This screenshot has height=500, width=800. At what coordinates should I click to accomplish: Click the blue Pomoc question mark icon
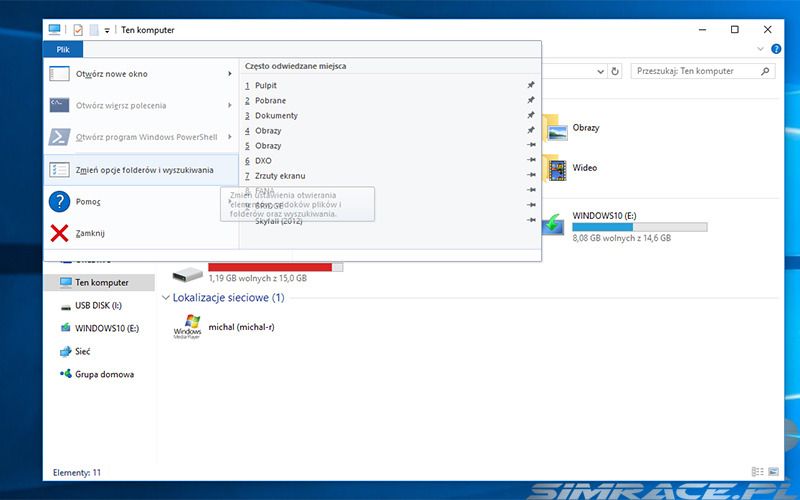(60, 201)
